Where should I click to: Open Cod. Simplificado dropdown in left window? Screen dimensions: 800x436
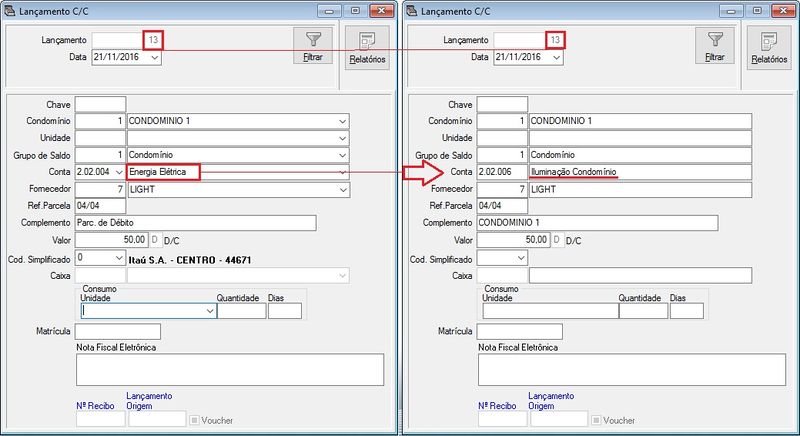coord(118,258)
